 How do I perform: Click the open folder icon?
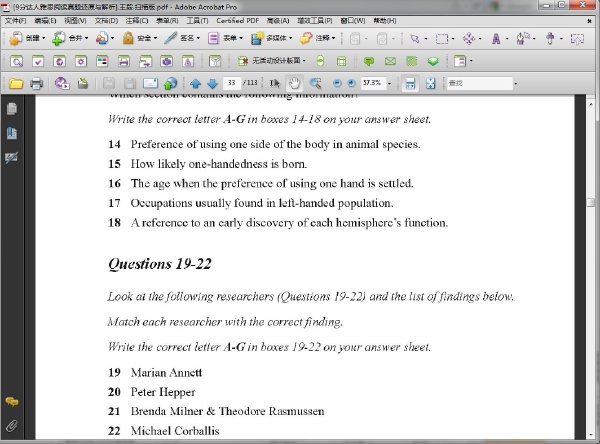point(16,83)
